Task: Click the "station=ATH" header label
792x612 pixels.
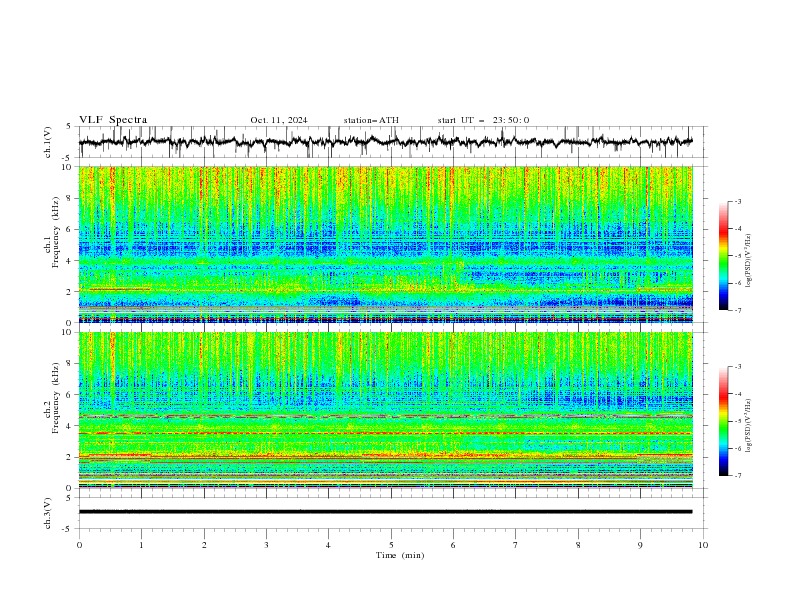Action: pos(371,120)
